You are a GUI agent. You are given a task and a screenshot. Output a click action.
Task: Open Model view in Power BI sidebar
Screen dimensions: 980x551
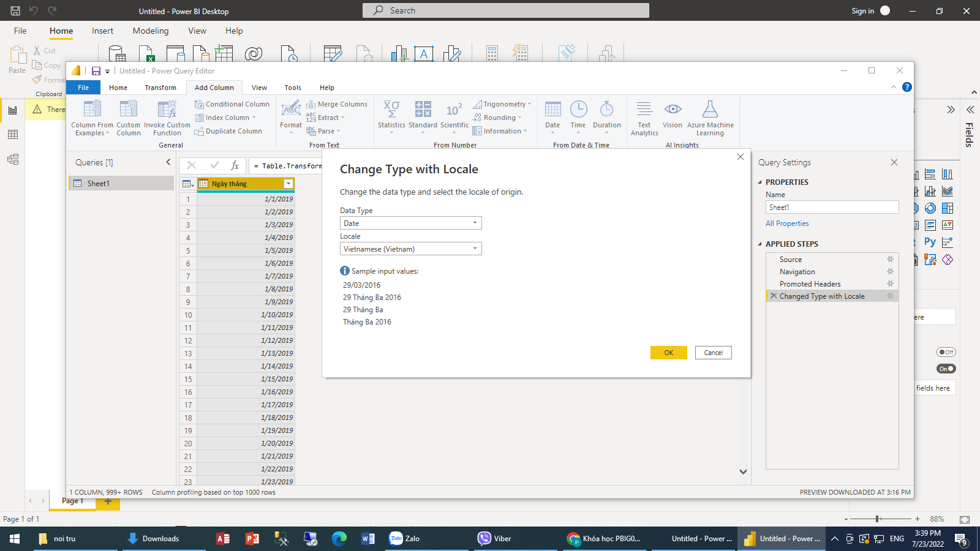click(x=13, y=159)
